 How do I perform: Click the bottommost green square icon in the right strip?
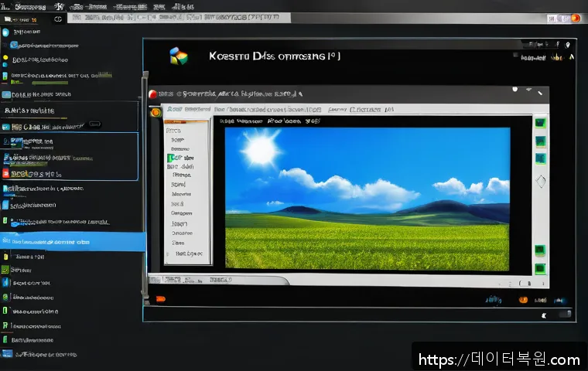[x=540, y=268]
